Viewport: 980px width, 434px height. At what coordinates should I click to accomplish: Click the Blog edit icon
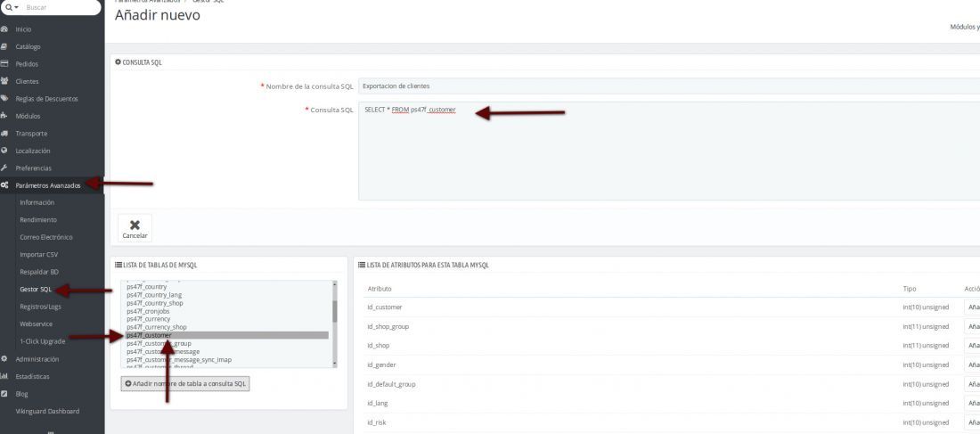click(4, 394)
